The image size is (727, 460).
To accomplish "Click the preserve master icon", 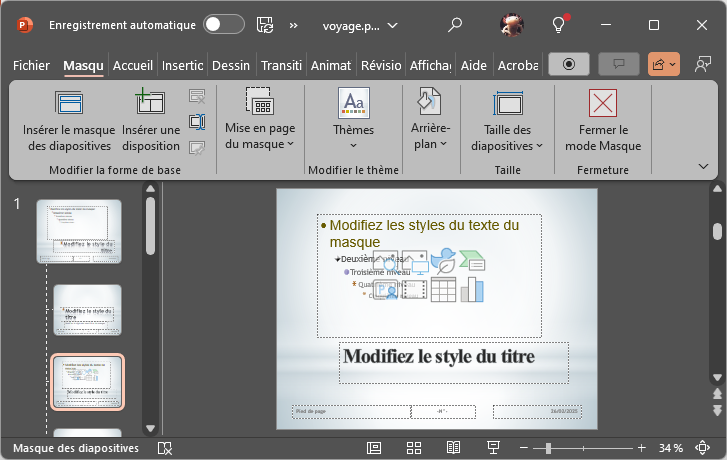I will 197,148.
